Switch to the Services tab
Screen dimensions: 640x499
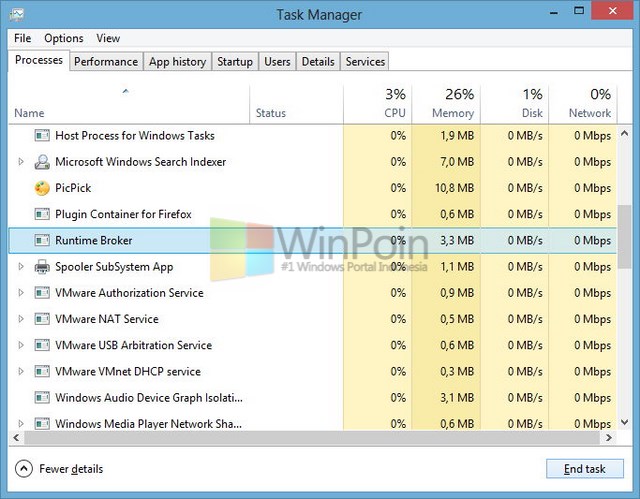(x=365, y=62)
